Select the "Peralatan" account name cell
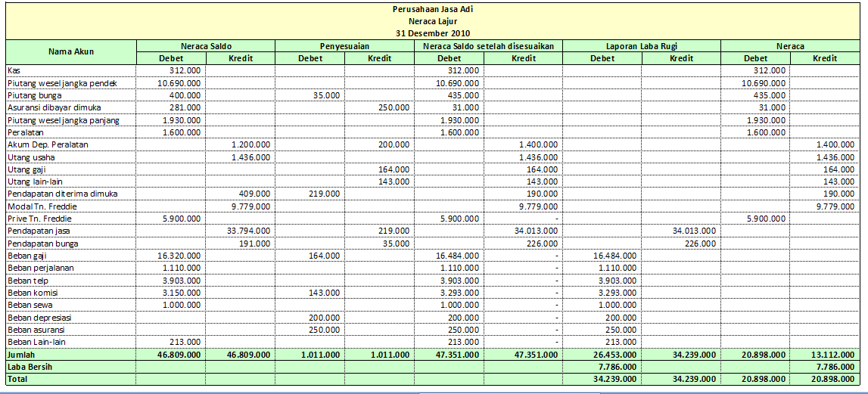Image resolution: width=868 pixels, height=394 pixels. (x=71, y=132)
